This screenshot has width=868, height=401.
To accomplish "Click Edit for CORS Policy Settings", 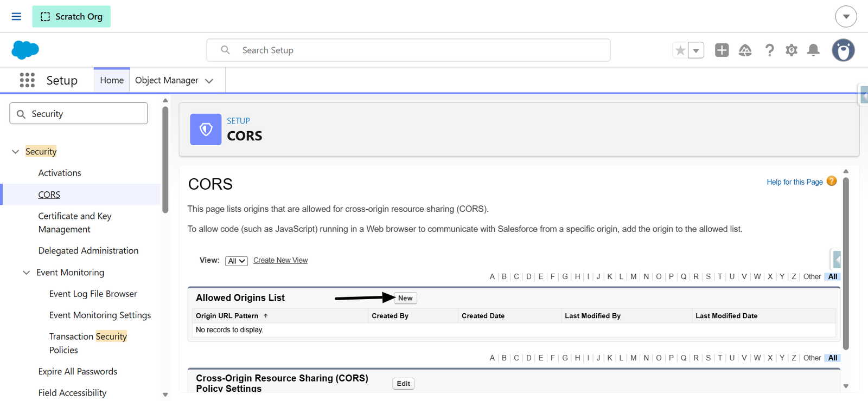I will click(403, 384).
